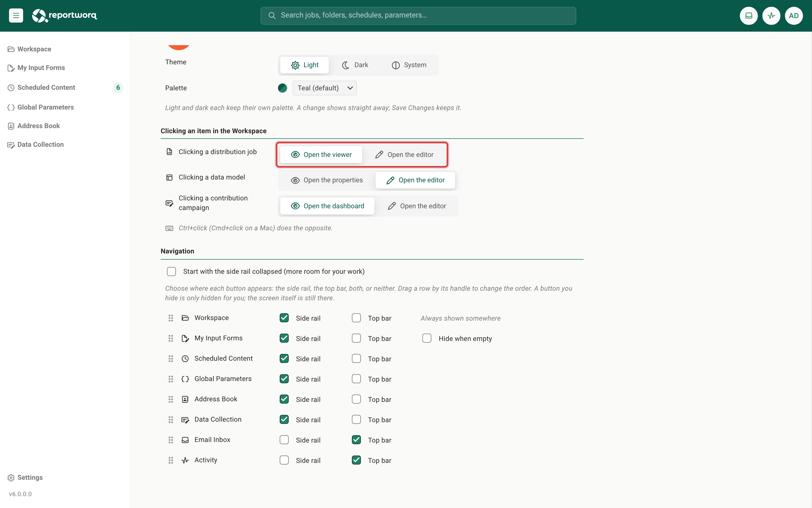Image resolution: width=812 pixels, height=508 pixels.
Task: Open the Activity pulse icon in top bar
Action: pyautogui.click(x=771, y=16)
